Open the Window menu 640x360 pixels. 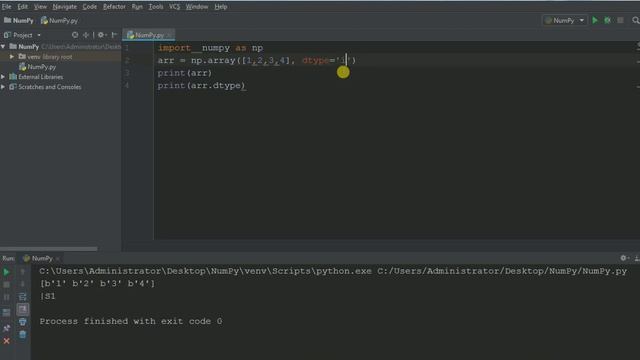197,7
